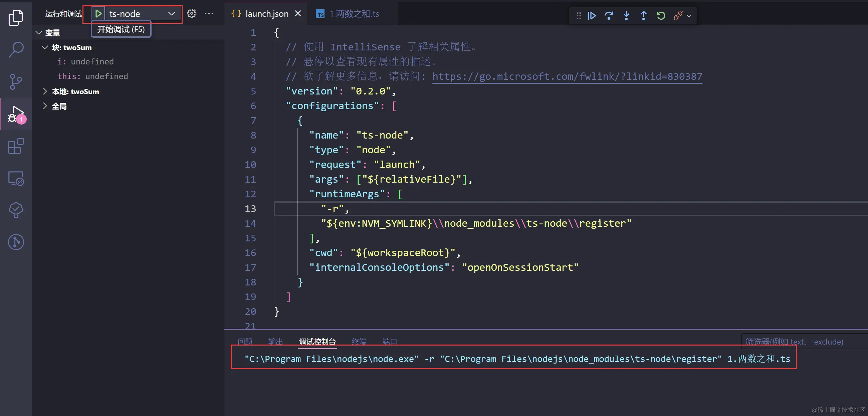Image resolution: width=868 pixels, height=416 pixels.
Task: Start debugging with green play button
Action: pos(98,14)
